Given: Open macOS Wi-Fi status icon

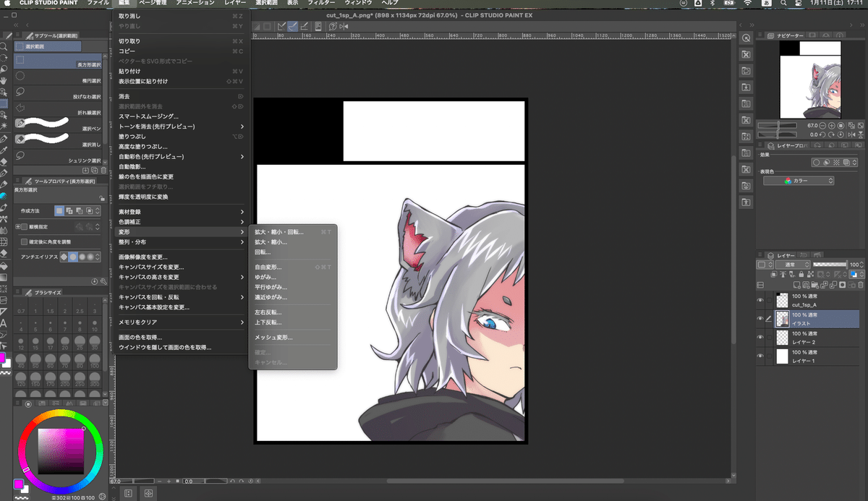Looking at the screenshot, I should 747,4.
